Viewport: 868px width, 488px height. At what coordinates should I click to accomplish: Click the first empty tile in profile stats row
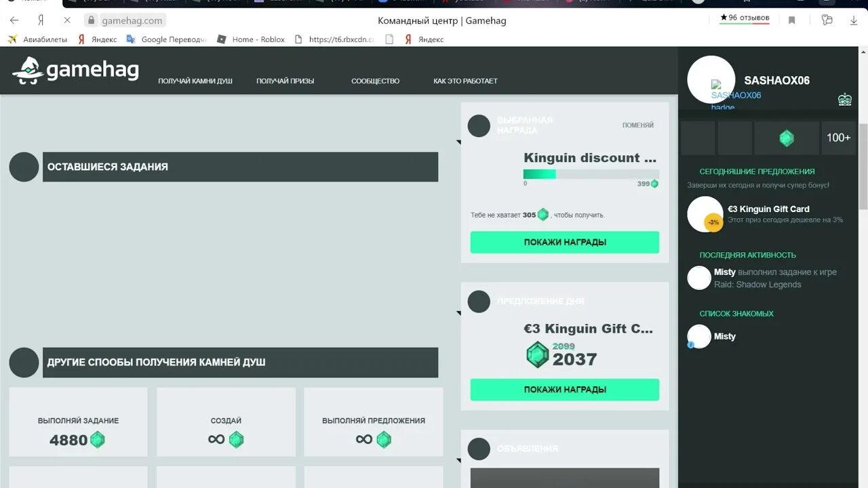pos(698,138)
